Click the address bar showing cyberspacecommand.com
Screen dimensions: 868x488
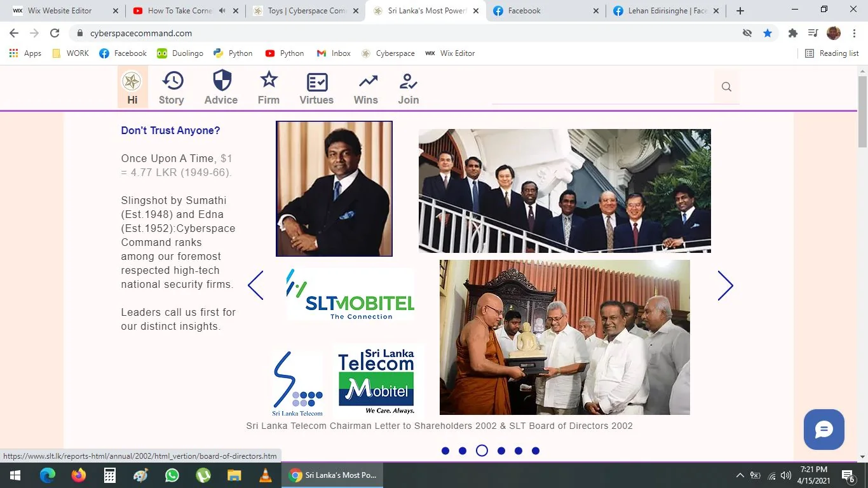(x=407, y=33)
